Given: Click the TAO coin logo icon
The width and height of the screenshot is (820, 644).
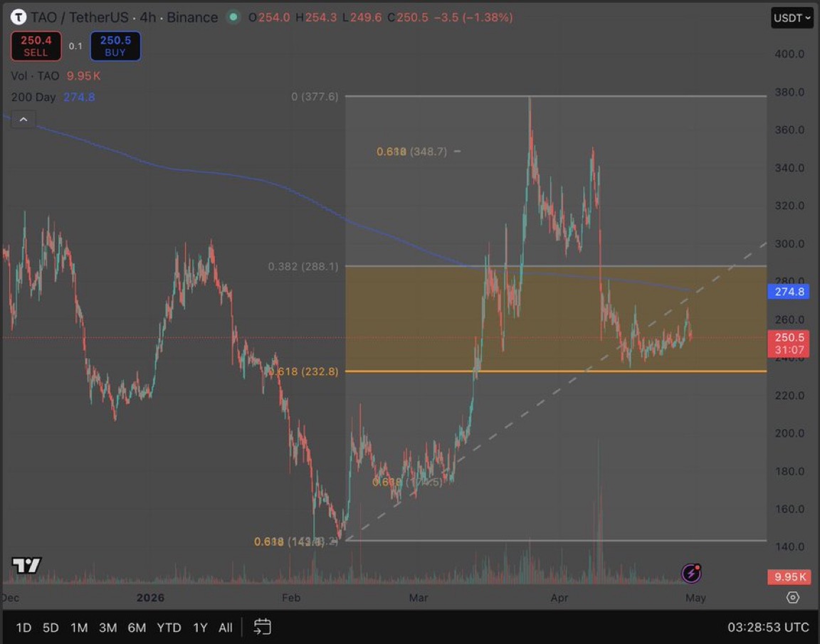Looking at the screenshot, I should click(19, 17).
